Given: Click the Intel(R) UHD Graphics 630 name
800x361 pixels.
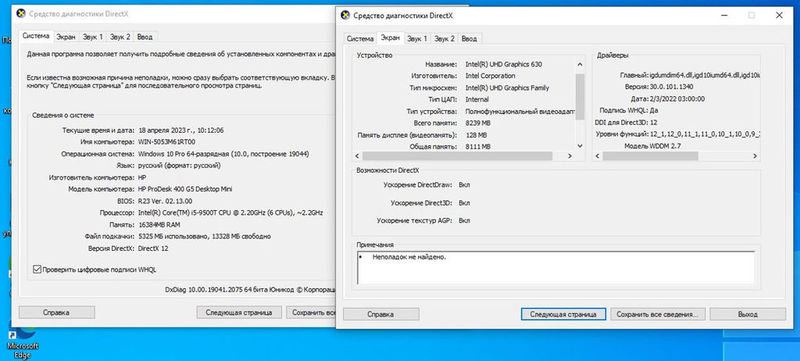Looking at the screenshot, I should [x=504, y=64].
